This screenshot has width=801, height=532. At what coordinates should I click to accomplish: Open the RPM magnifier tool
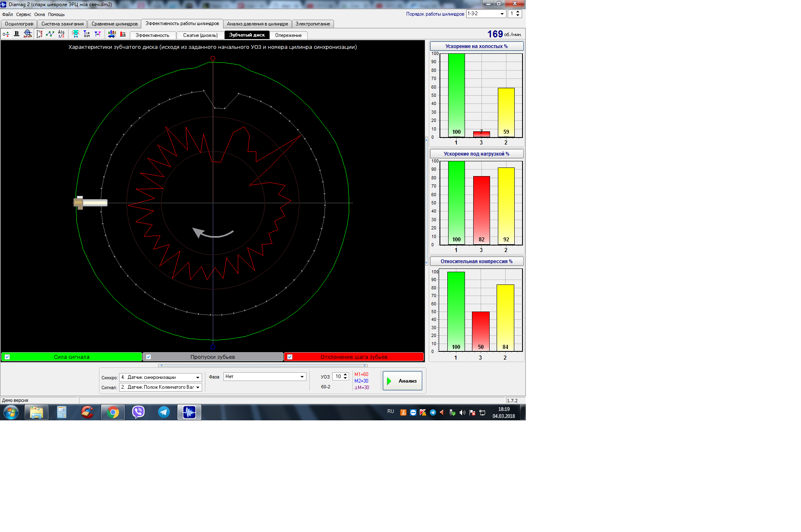(28, 34)
